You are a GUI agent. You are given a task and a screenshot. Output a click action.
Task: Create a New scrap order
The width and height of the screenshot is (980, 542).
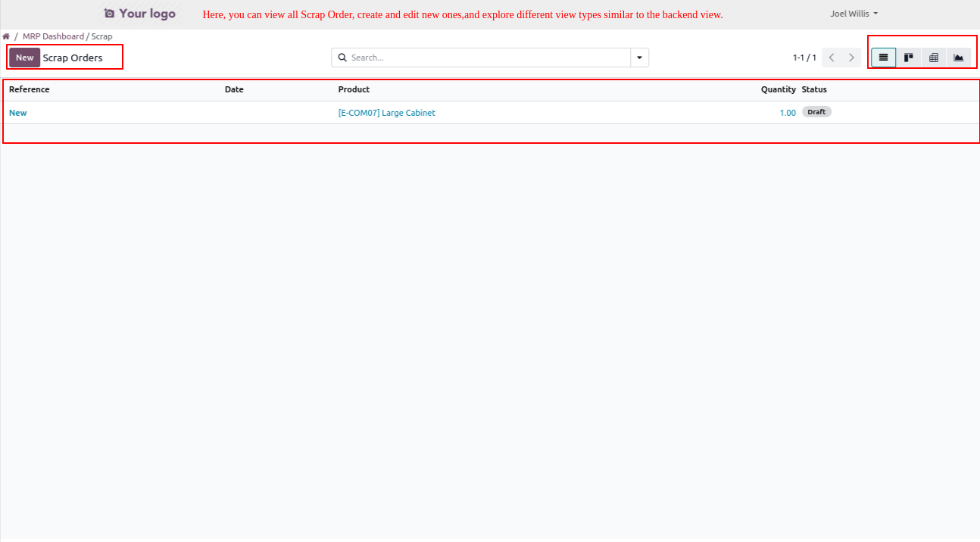coord(25,58)
